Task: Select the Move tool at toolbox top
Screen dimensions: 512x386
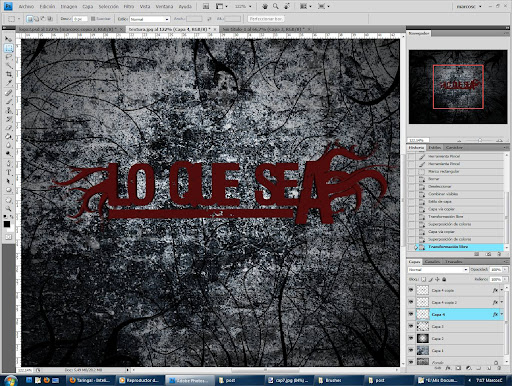Action: pyautogui.click(x=9, y=39)
